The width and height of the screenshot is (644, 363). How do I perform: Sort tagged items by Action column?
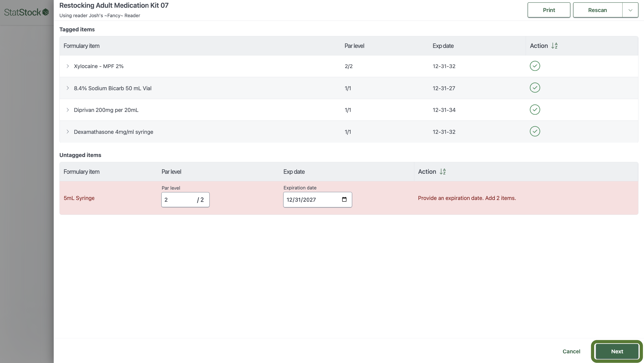click(x=554, y=46)
